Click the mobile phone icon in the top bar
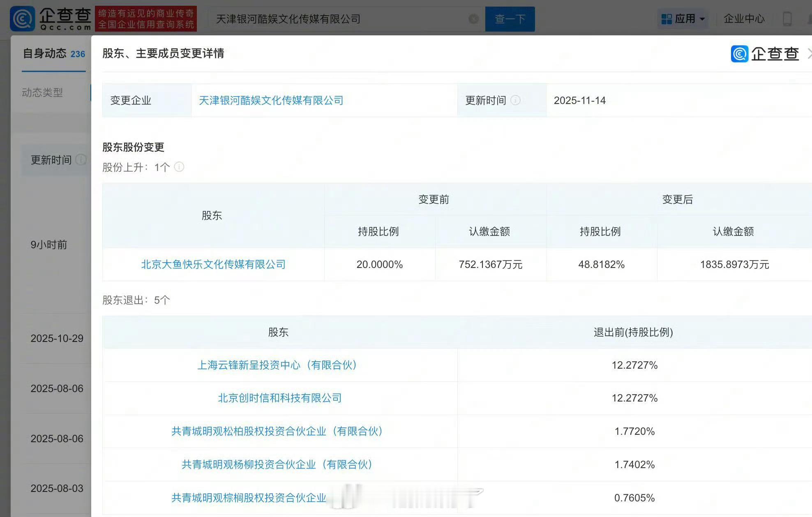Viewport: 812px width, 517px height. tap(787, 19)
